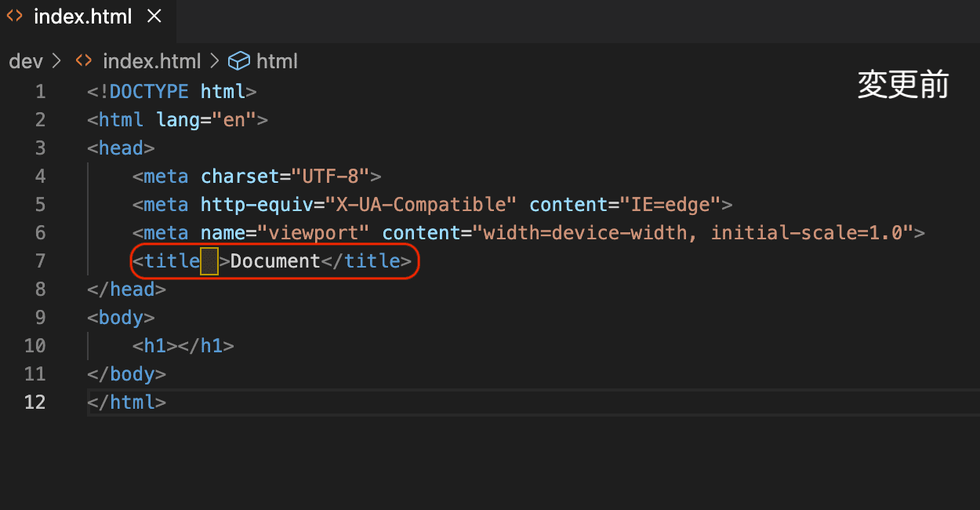This screenshot has height=510, width=980.
Task: Open the dev breadcrumb folder
Action: 25,61
